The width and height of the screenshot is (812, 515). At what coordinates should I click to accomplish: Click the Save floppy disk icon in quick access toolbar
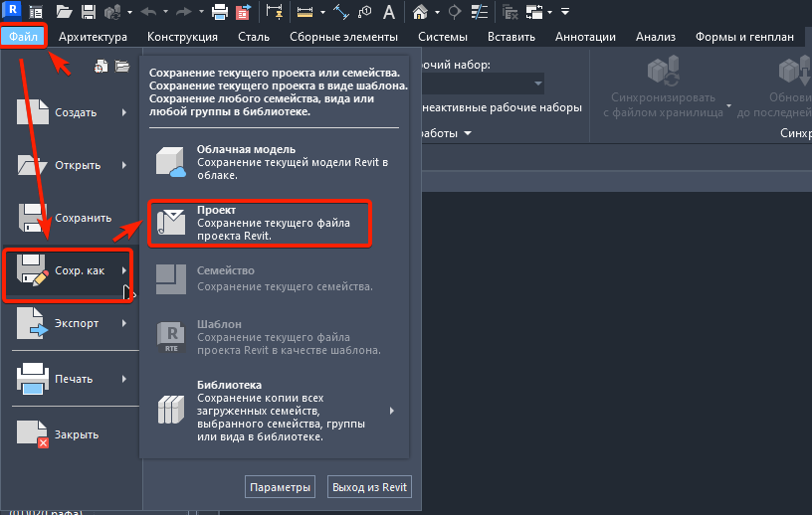click(89, 11)
